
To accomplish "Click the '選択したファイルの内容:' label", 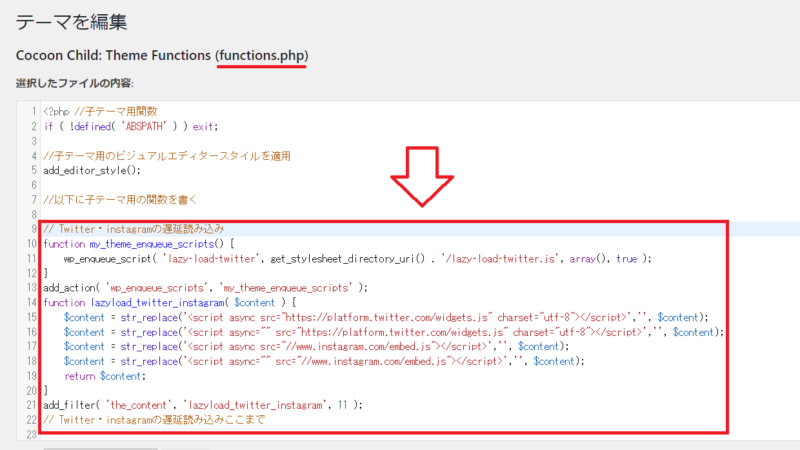I will [x=74, y=83].
